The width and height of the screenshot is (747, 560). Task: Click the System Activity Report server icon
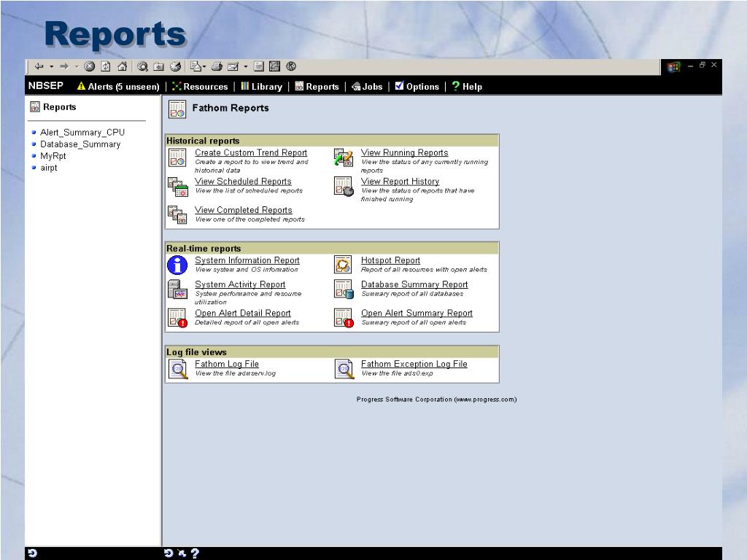(x=177, y=289)
